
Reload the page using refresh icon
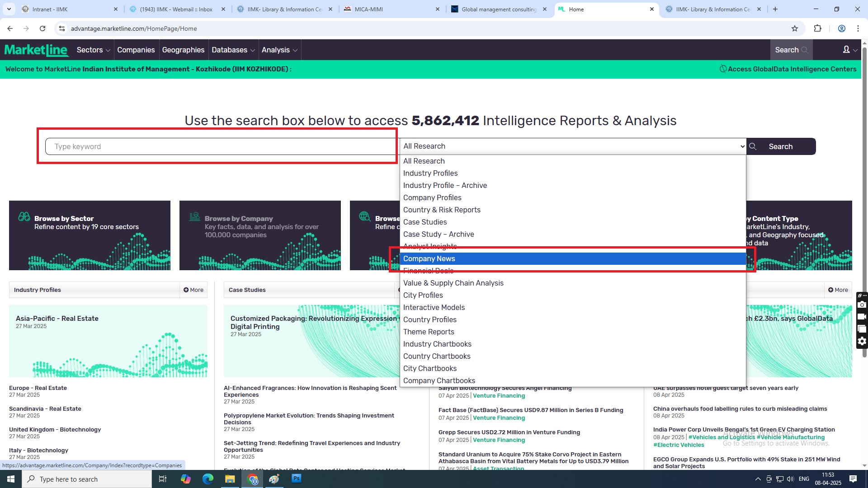(42, 28)
